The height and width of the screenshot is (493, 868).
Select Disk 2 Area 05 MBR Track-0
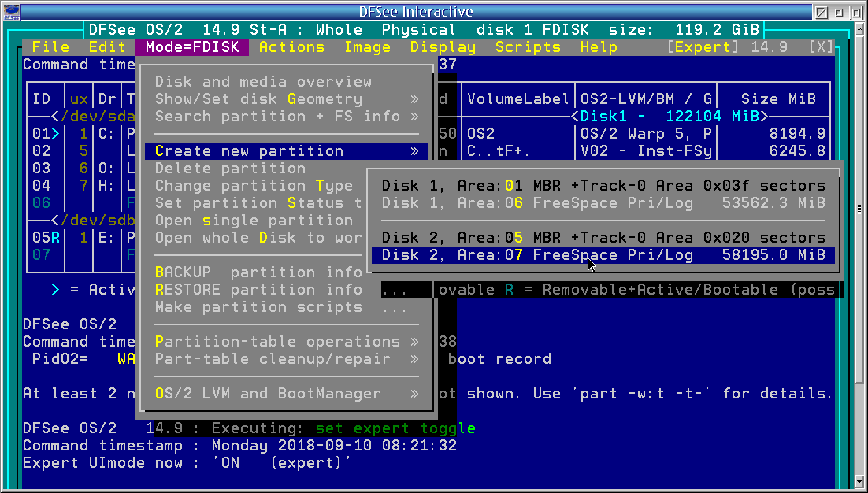(x=603, y=237)
